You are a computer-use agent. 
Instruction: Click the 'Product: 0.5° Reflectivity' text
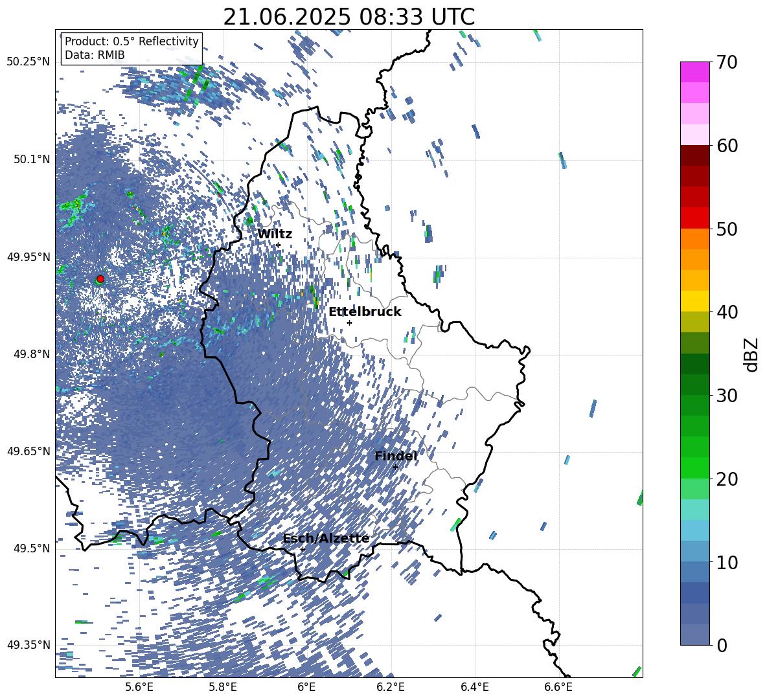point(132,41)
